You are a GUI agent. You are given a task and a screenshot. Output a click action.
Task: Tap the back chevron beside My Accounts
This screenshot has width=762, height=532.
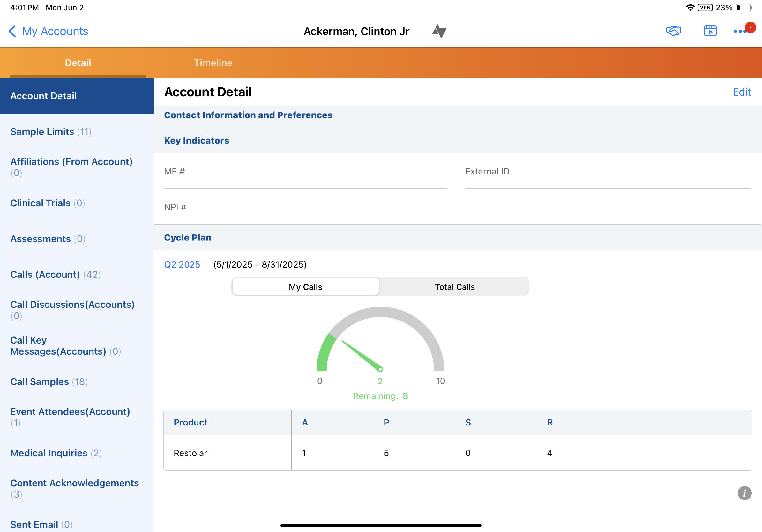click(12, 31)
